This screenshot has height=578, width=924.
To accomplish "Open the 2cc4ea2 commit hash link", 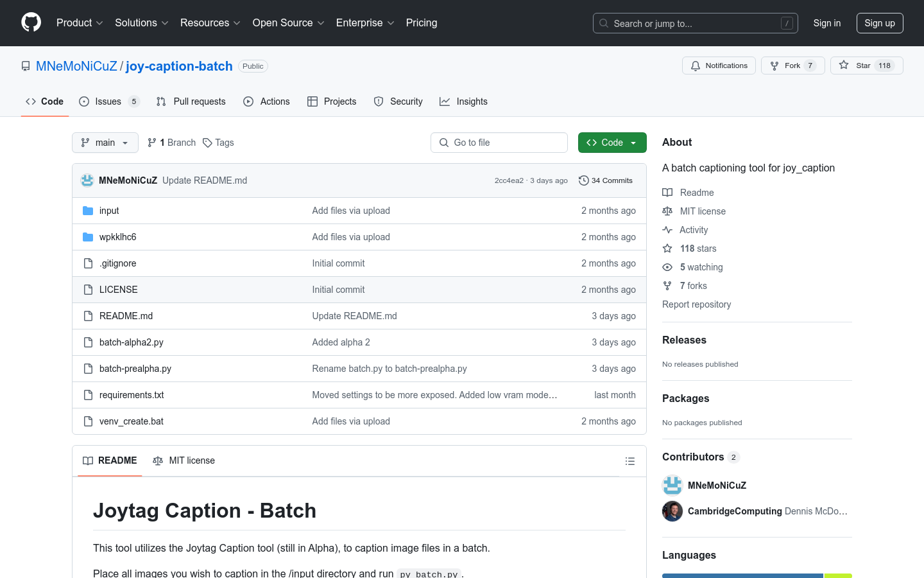I will [509, 180].
